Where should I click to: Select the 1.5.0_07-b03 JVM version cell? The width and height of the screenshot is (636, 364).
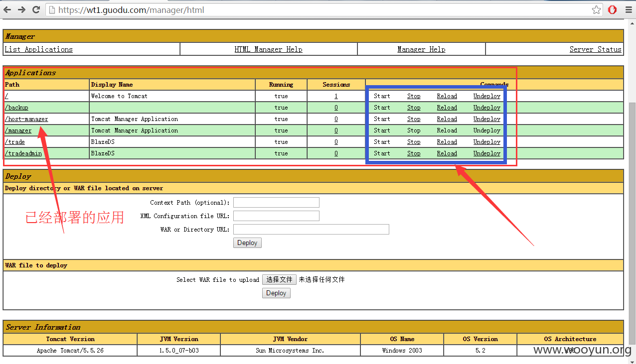(179, 351)
